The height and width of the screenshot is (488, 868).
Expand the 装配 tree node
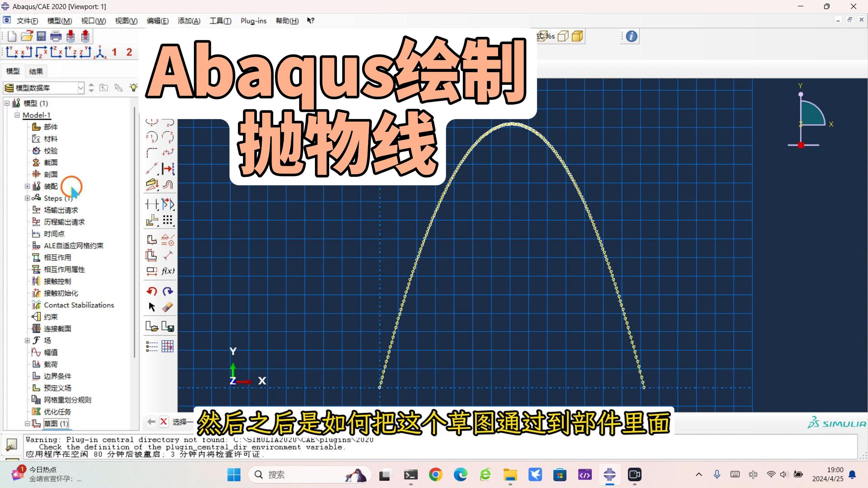tap(27, 186)
